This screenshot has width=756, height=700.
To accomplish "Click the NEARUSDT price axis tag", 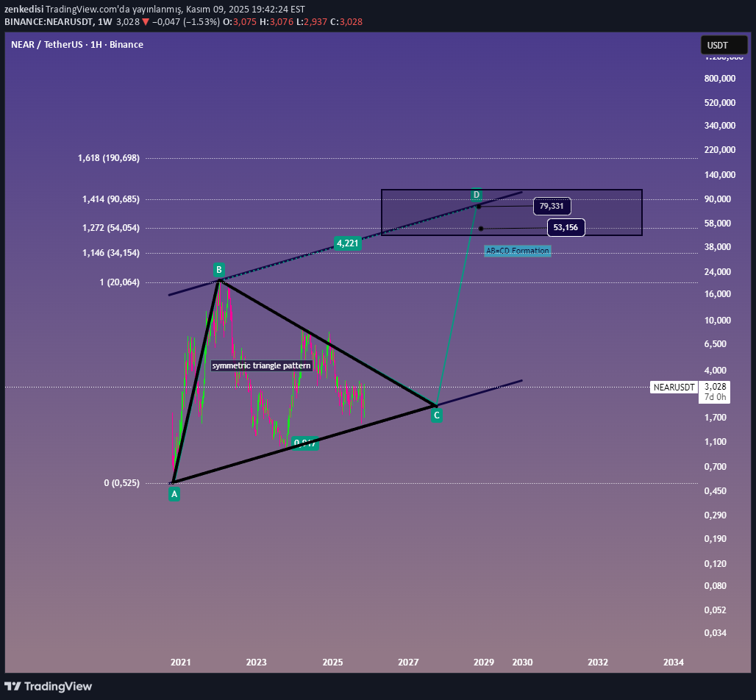I will point(674,387).
